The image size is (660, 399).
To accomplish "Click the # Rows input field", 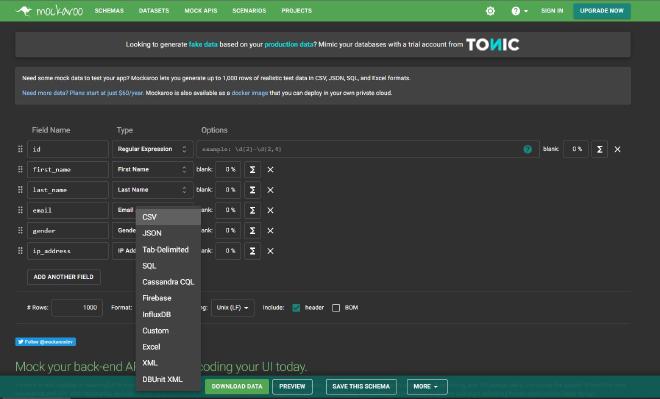I will click(77, 308).
